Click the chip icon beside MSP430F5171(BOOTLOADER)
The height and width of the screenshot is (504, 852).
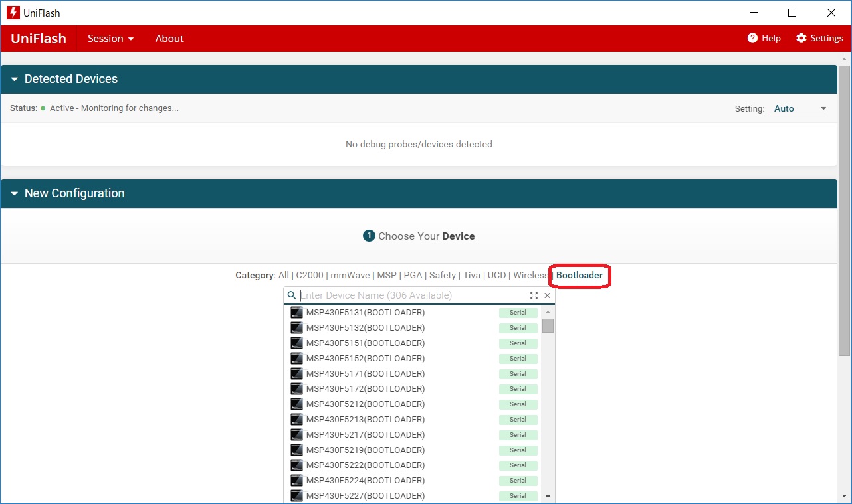pos(296,374)
